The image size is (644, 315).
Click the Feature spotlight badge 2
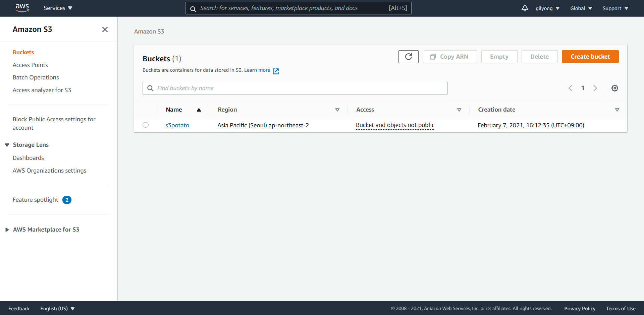[67, 200]
